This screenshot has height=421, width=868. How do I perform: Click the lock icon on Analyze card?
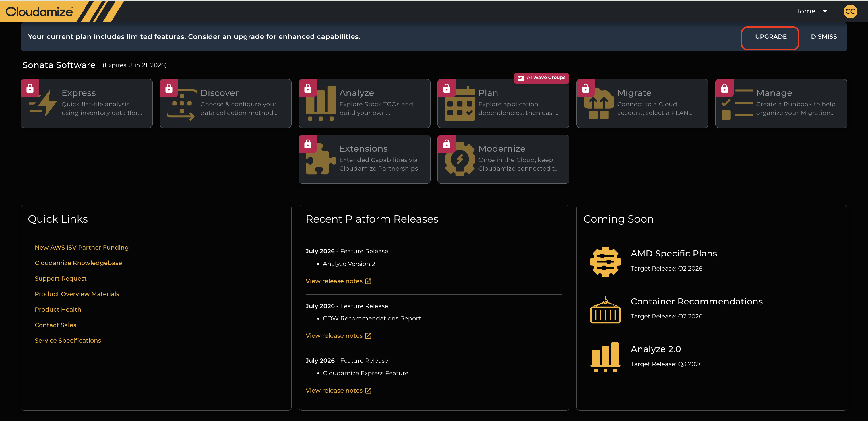pos(308,88)
